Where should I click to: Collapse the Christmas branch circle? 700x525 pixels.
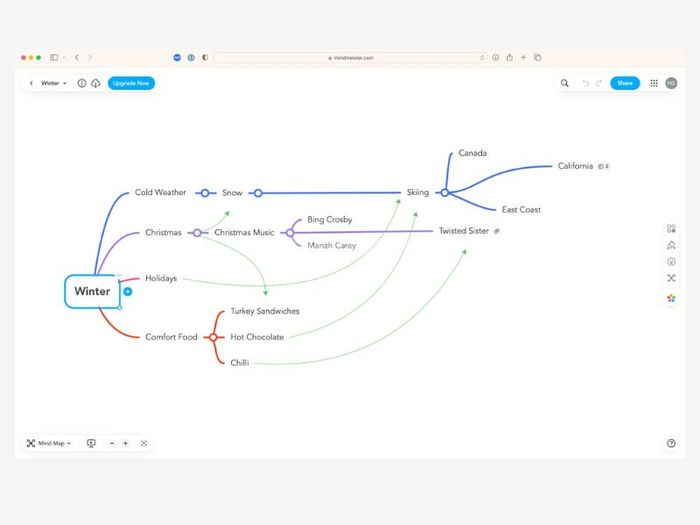(x=197, y=233)
